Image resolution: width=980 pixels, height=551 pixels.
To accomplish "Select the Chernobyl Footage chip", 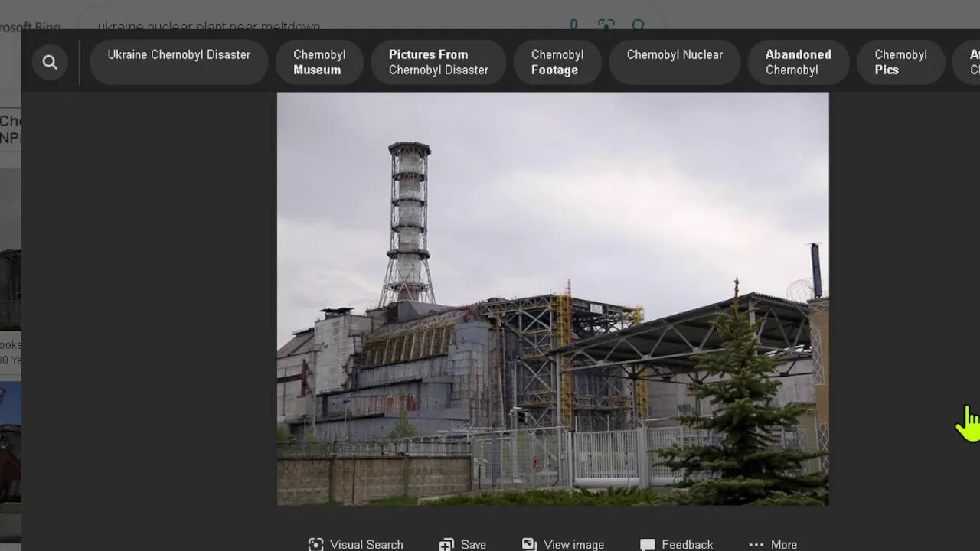I will coord(557,62).
